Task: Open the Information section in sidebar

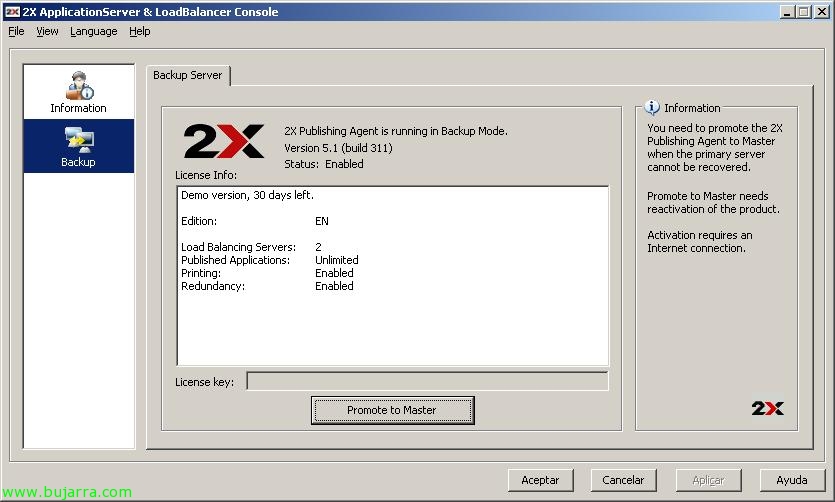Action: point(78,92)
